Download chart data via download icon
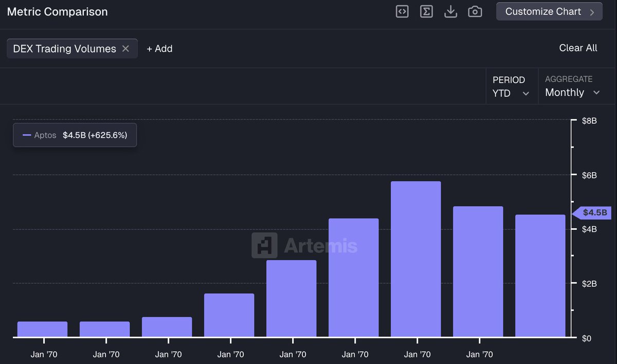The image size is (617, 364). tap(450, 11)
